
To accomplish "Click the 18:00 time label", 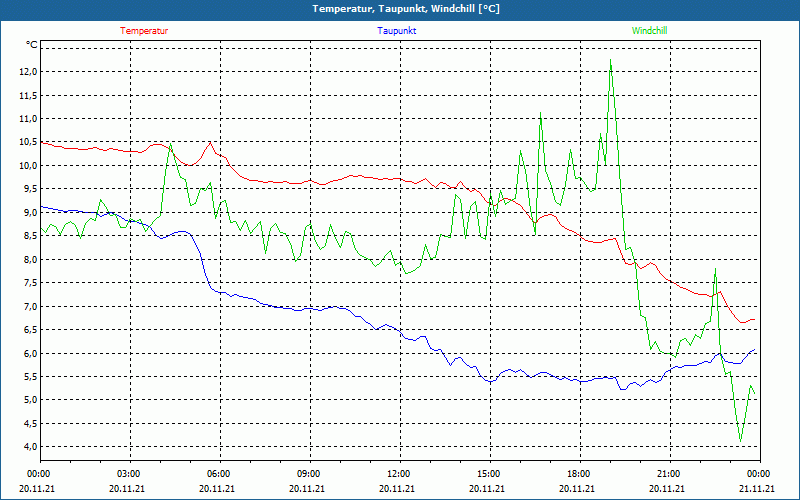I will coord(577,474).
